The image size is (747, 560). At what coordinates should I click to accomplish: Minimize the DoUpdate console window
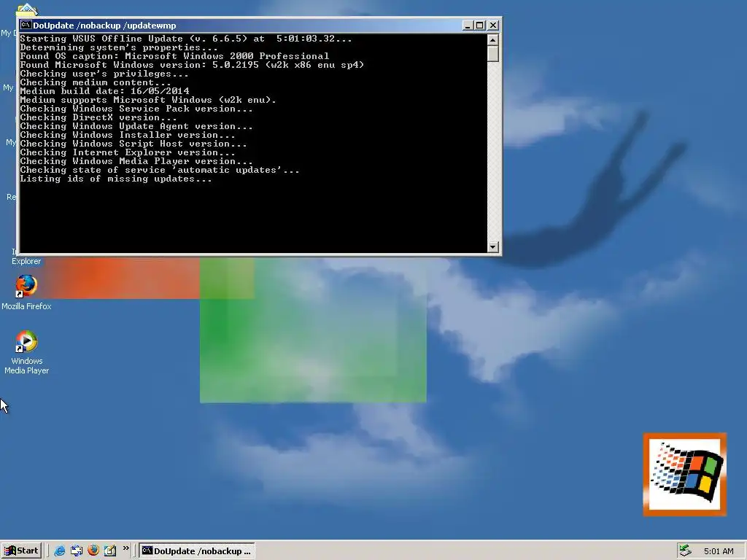(468, 26)
